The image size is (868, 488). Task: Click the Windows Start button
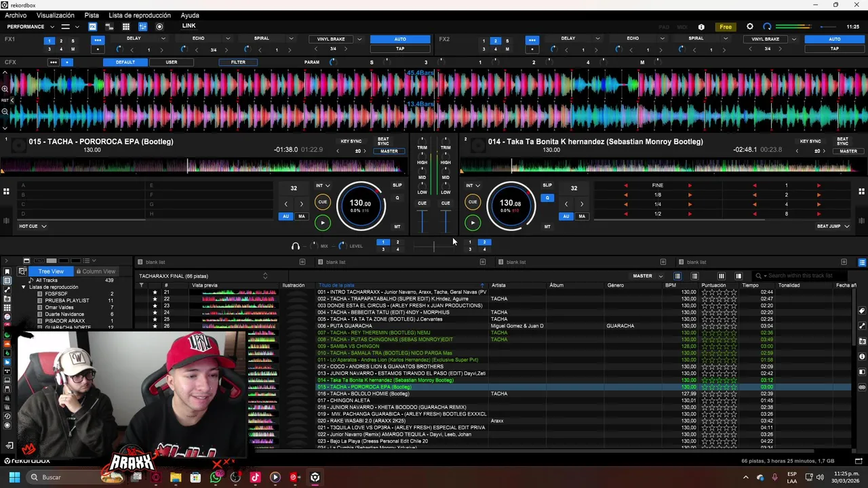coord(14,477)
